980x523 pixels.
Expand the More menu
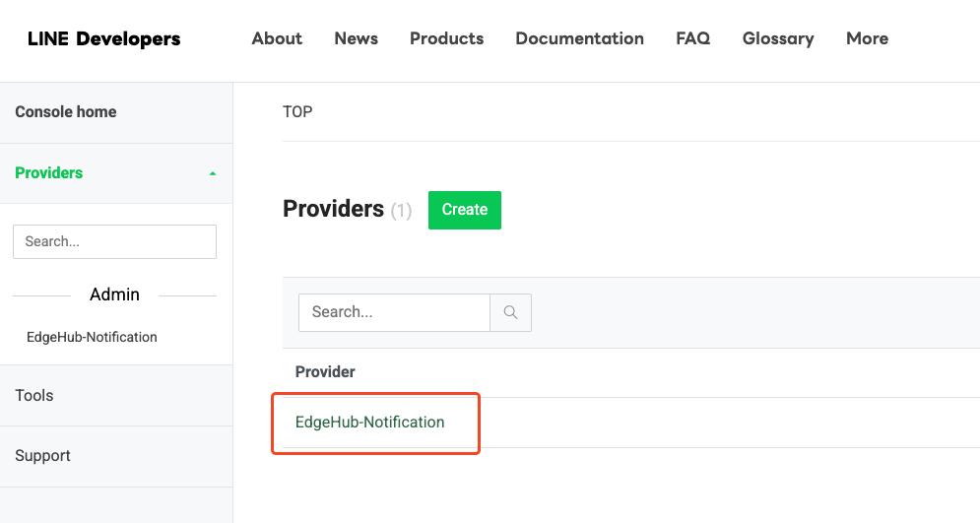click(867, 38)
